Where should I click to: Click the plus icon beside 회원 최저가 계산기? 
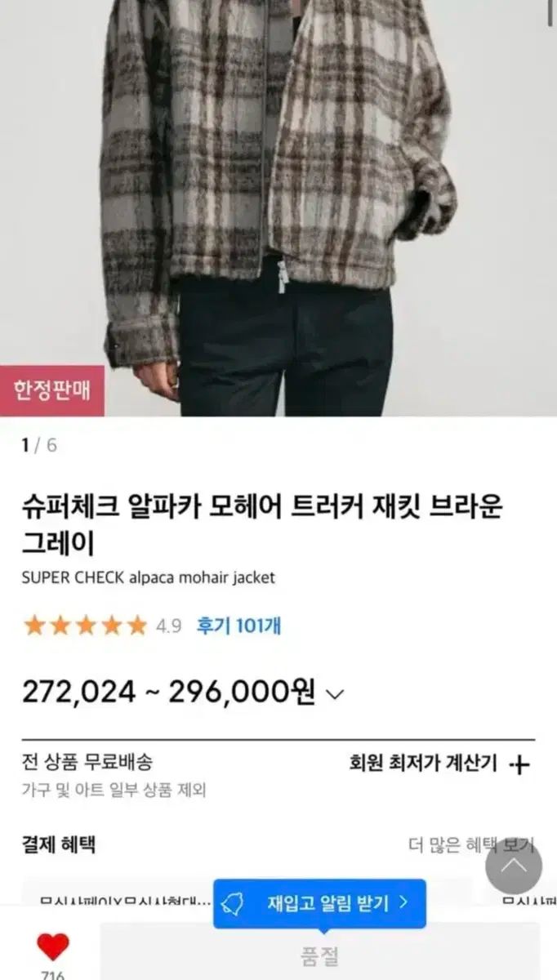point(519,764)
